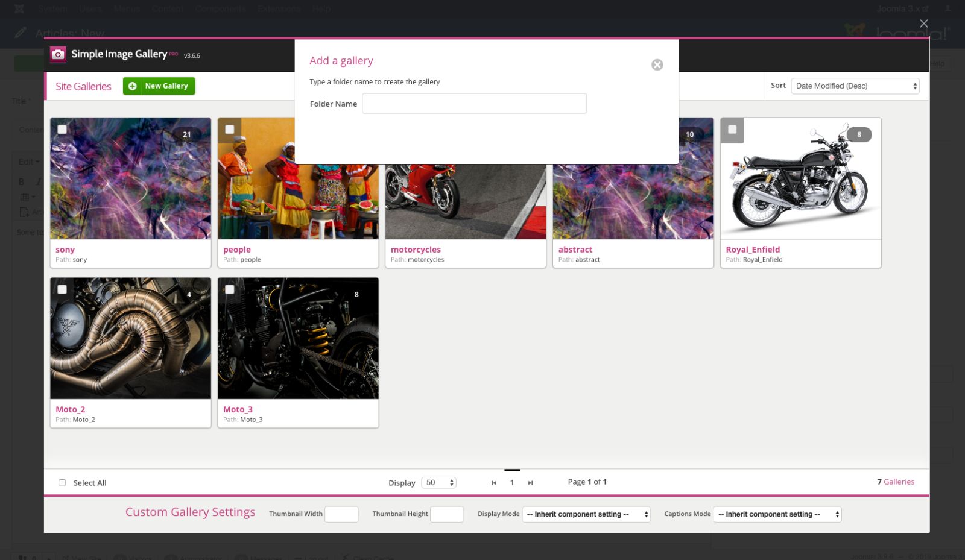Image resolution: width=965 pixels, height=560 pixels.
Task: Open the Moto_3 gallery title link
Action: (238, 409)
